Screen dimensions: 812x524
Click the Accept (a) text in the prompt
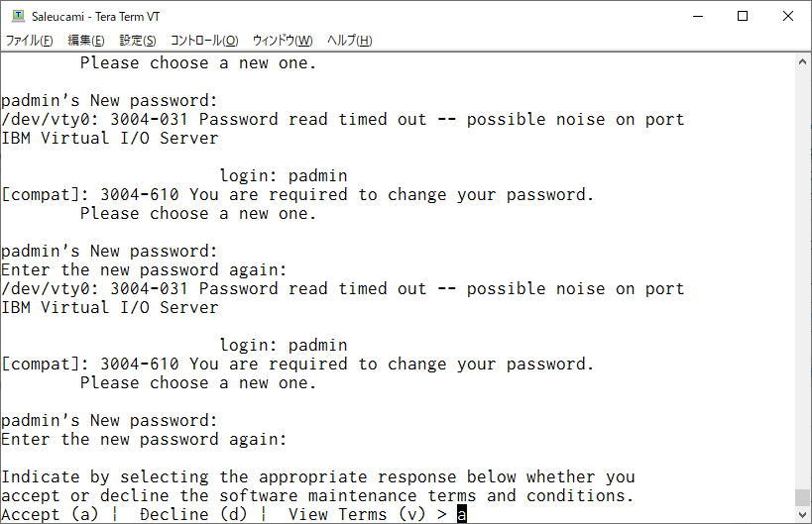click(50, 515)
